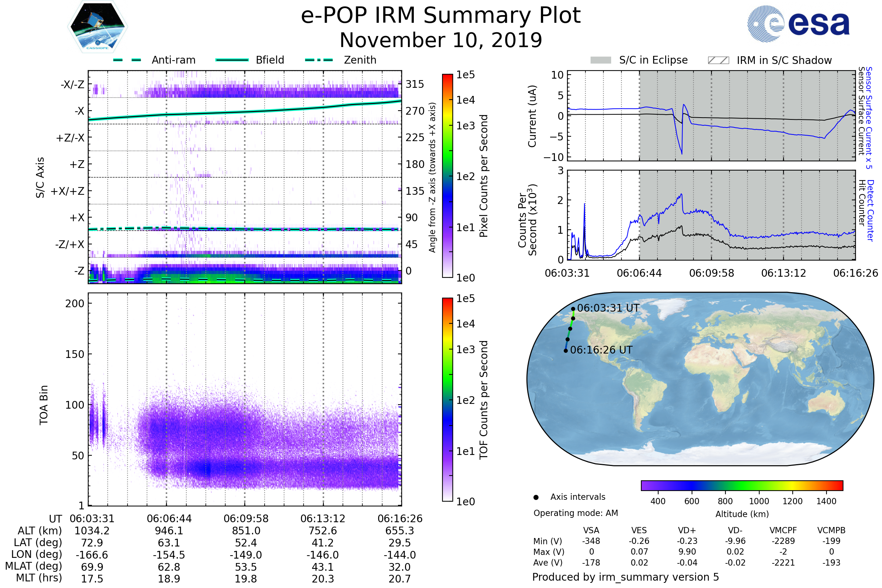Click the Altitude (km) horizontal colorbar
The width and height of the screenshot is (882, 588).
pos(742,485)
